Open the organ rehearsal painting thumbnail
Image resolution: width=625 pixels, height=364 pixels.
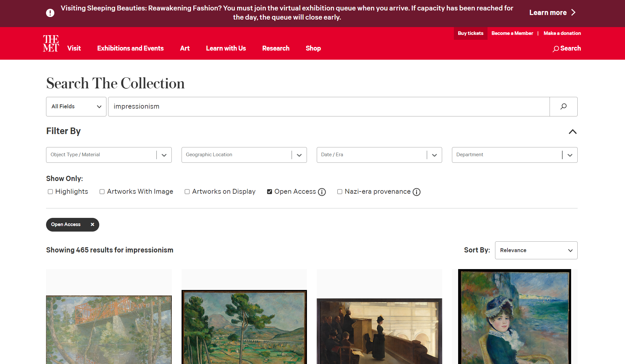tap(379, 331)
